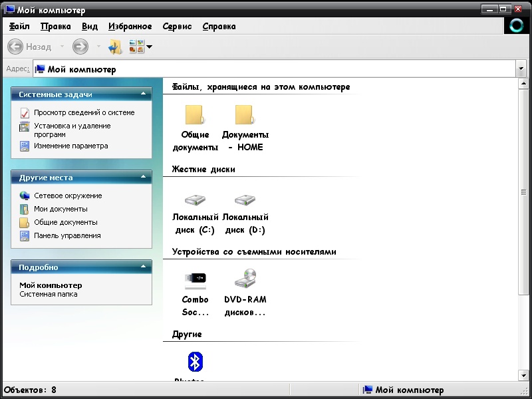Click the computer icon in address bar

40,69
